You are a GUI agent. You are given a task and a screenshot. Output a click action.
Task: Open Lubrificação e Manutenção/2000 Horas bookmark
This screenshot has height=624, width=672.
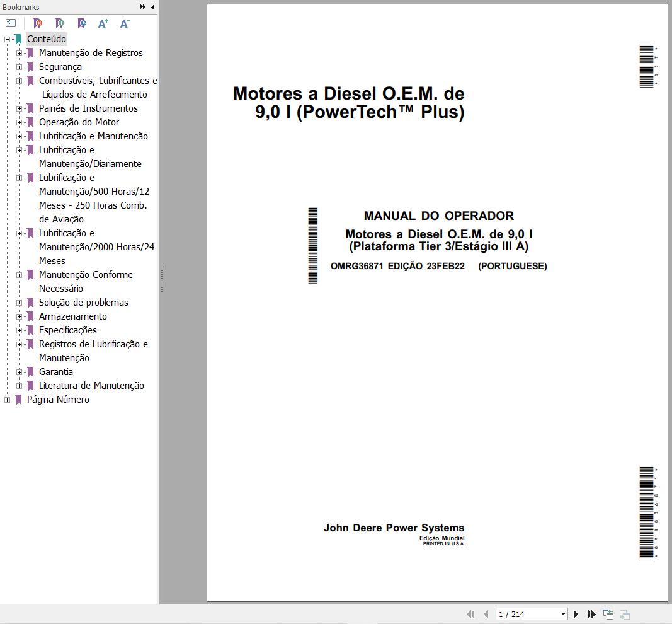coord(96,247)
